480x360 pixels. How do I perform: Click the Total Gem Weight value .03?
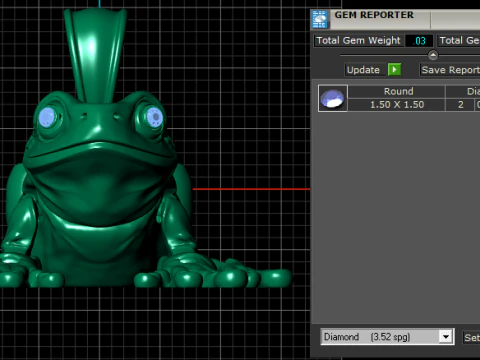click(419, 41)
